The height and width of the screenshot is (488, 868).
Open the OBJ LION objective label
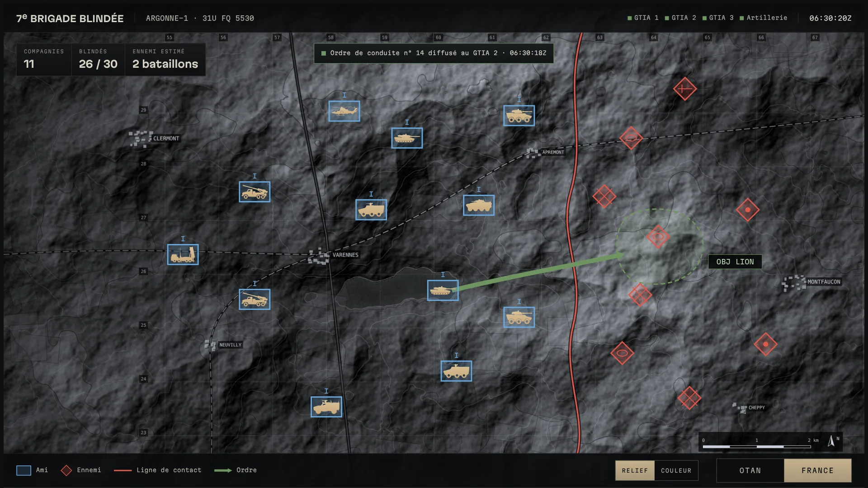click(735, 262)
